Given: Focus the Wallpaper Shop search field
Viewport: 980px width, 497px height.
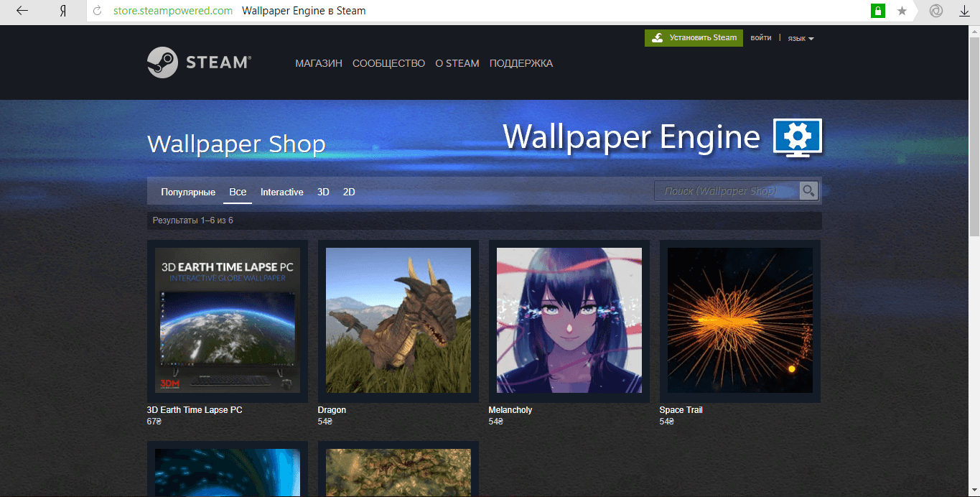Looking at the screenshot, I should [x=727, y=190].
